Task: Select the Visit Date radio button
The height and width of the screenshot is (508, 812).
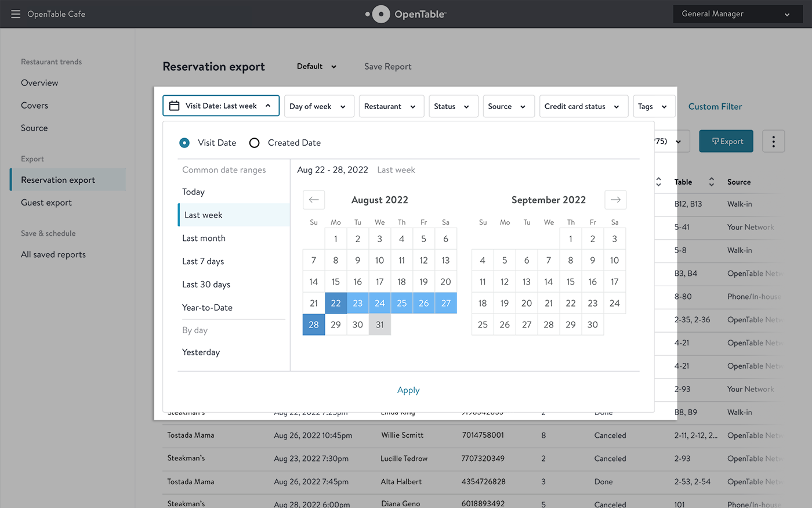Action: (184, 143)
